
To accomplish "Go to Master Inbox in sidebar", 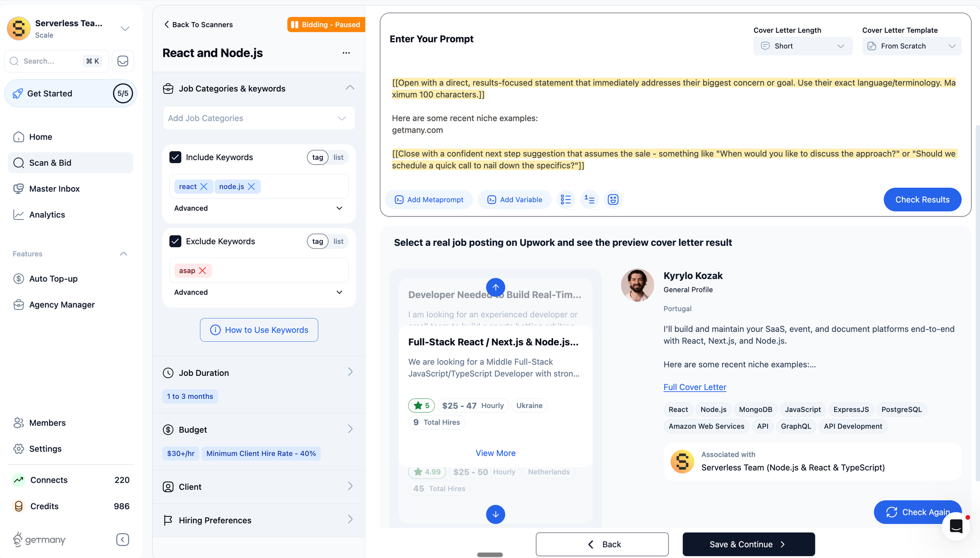I will coord(54,189).
